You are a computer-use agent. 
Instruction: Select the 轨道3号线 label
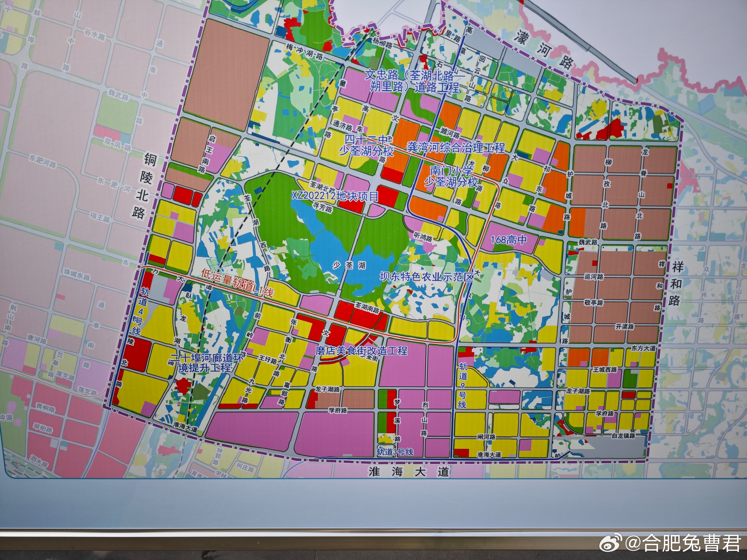pyautogui.click(x=395, y=452)
